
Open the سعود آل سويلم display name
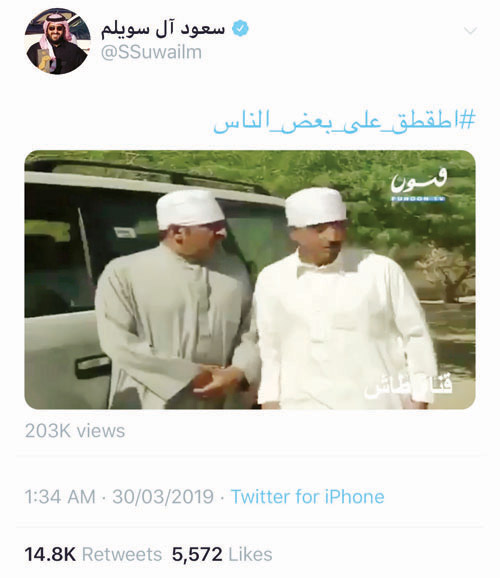(x=163, y=29)
